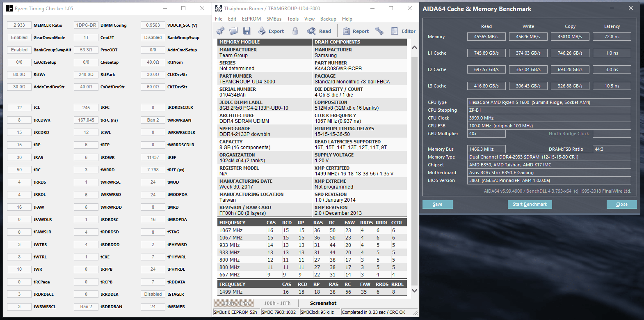
Task: Click the Cmd2T 1T value box
Action: (x=86, y=37)
